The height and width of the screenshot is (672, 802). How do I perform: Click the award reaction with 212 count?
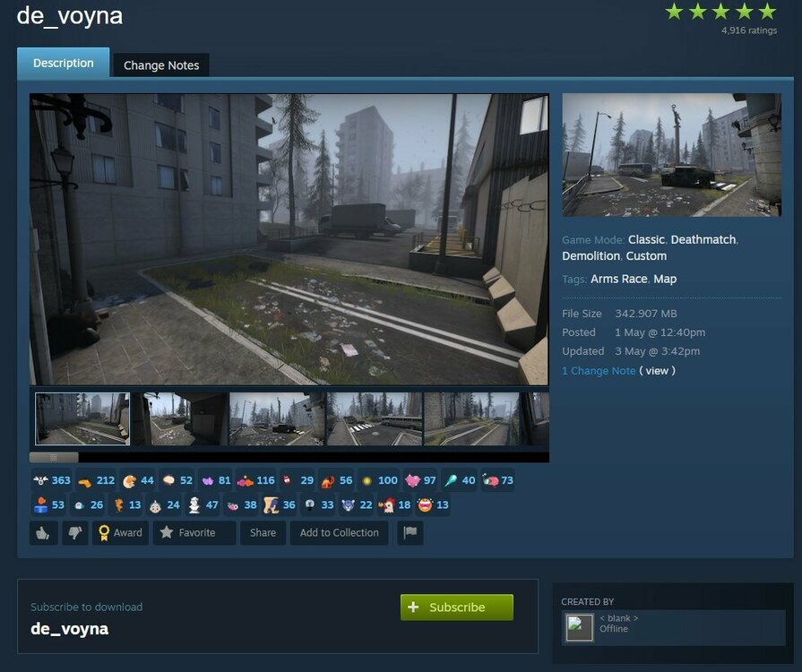[x=96, y=480]
